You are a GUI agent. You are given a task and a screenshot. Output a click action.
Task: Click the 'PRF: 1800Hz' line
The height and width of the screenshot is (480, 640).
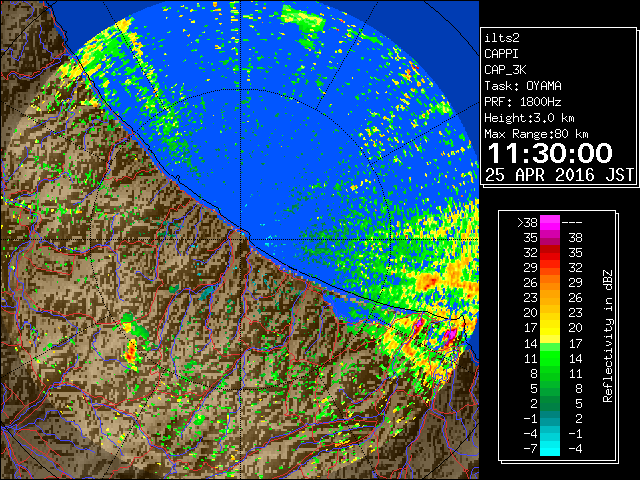pos(523,102)
